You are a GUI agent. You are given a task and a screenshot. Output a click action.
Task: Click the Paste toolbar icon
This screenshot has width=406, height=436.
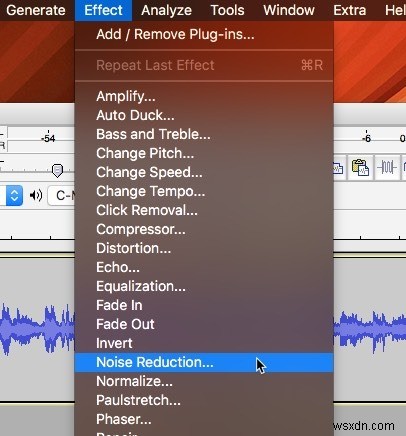[x=360, y=167]
